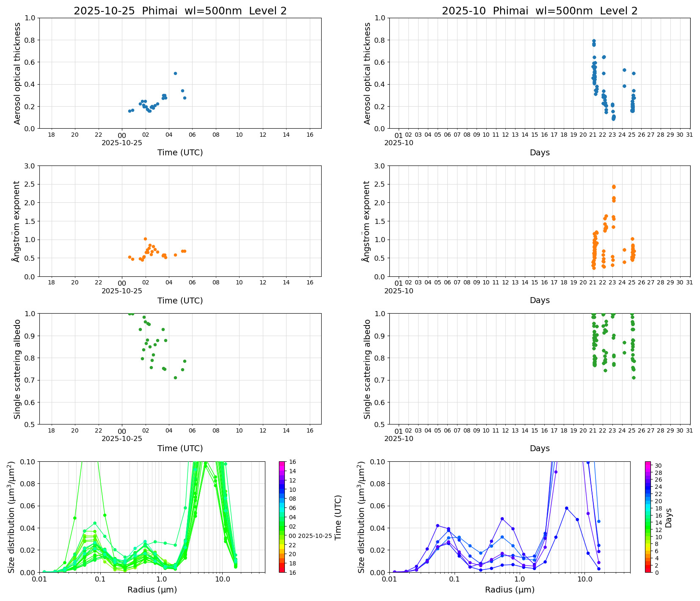Click the 'Ångström exponent' axis label
The height and width of the screenshot is (601, 700).
(x=17, y=220)
